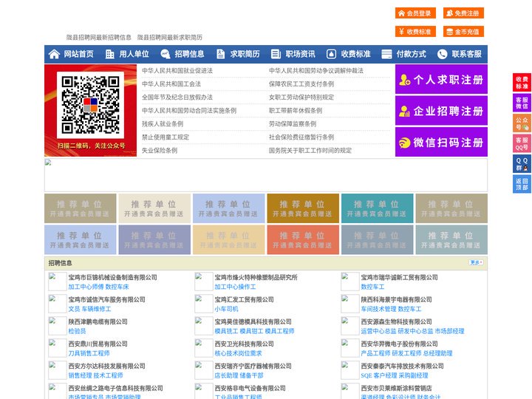Open 保障农民工工资支付条例 link
532x399 pixels.
(301, 83)
